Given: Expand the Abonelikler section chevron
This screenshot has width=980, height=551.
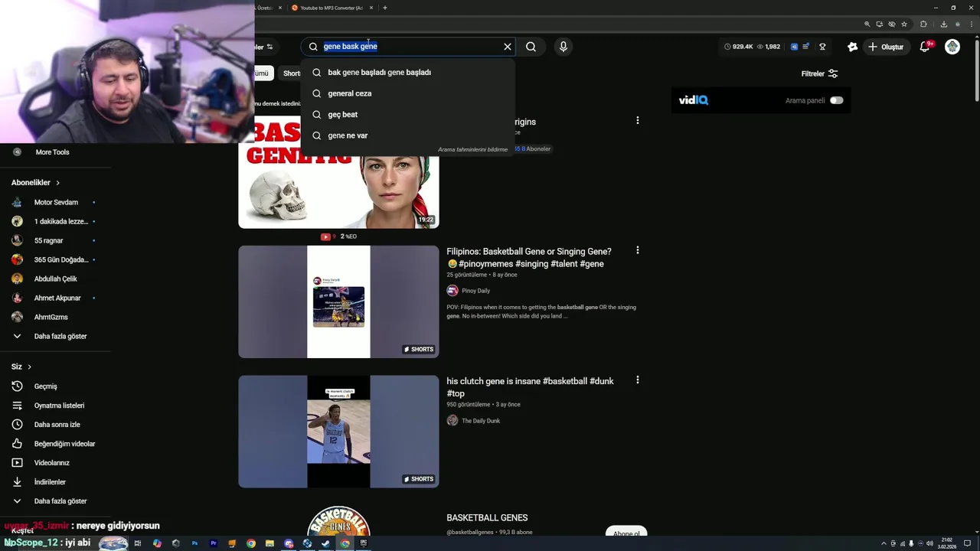Looking at the screenshot, I should click(57, 183).
